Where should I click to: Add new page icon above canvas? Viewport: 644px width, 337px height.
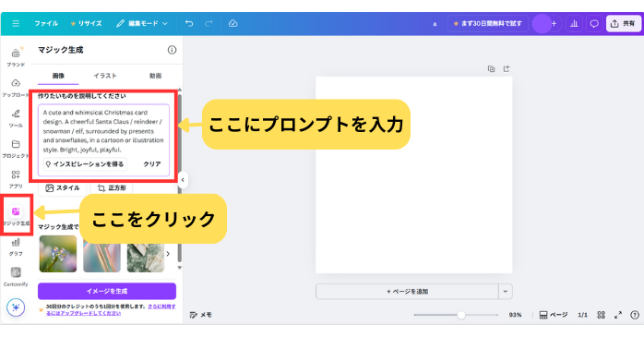pyautogui.click(x=507, y=68)
